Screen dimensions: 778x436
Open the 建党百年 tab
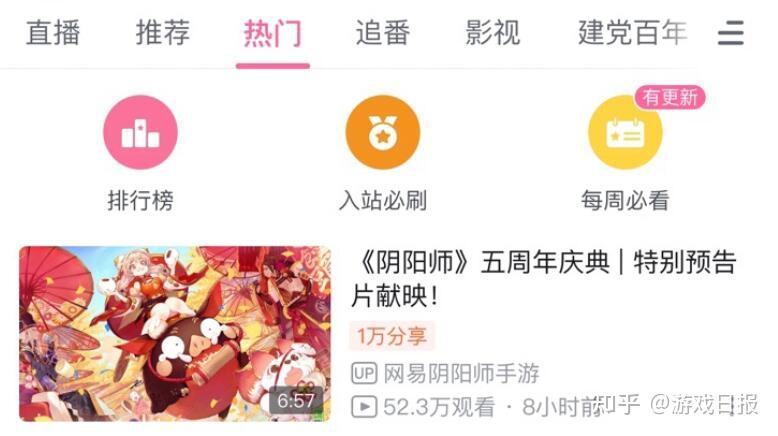(x=633, y=33)
